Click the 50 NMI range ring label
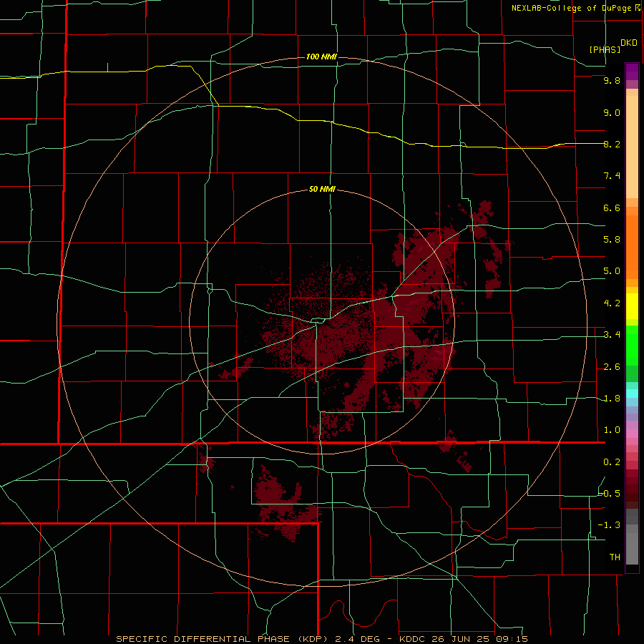Viewport: 644px width, 644px height. click(322, 189)
